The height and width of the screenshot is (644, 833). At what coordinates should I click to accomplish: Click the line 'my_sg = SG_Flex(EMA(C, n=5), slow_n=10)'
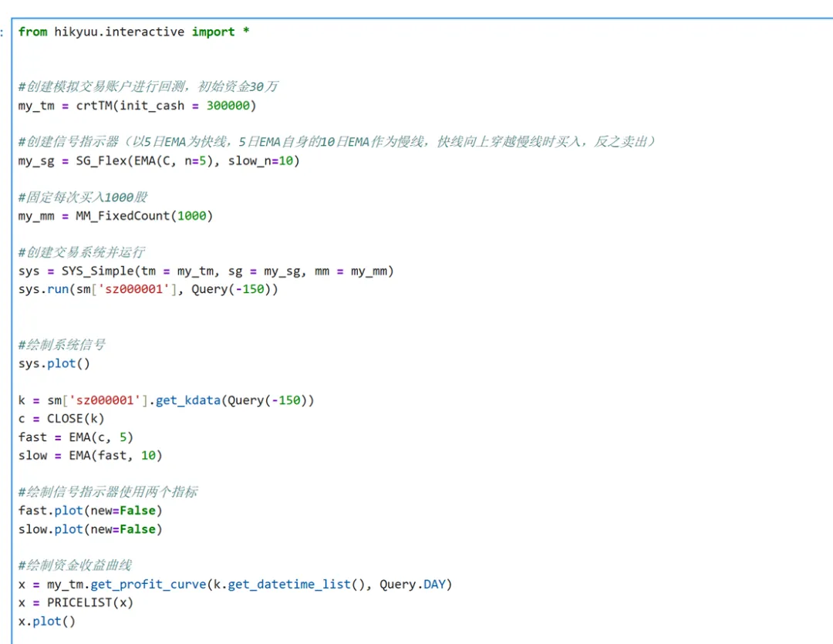tap(159, 161)
